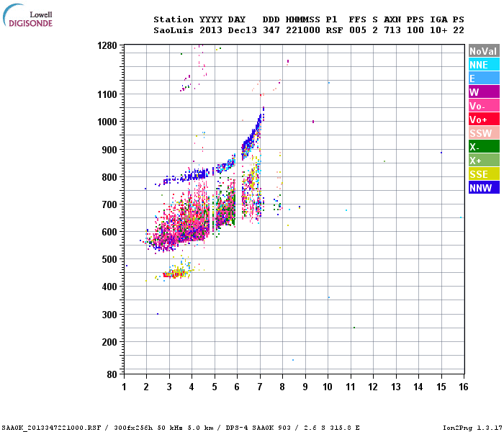
Task: Click the x-axis frequency label '14'
Action: tap(418, 387)
